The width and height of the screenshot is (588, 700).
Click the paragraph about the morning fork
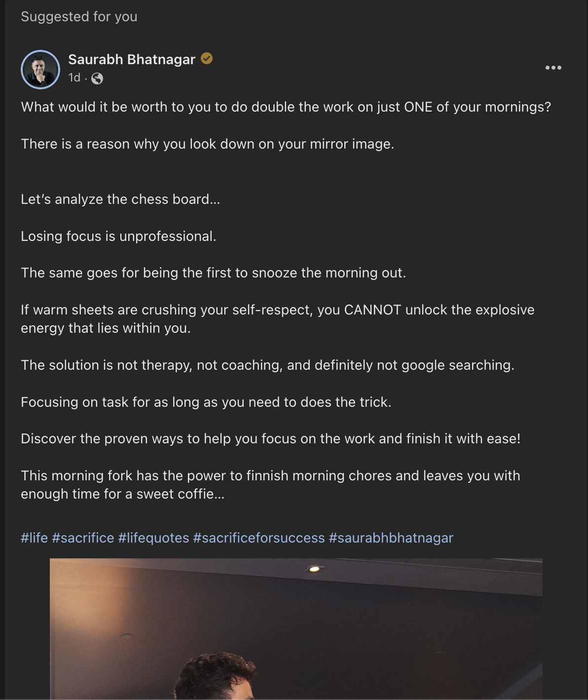[270, 484]
